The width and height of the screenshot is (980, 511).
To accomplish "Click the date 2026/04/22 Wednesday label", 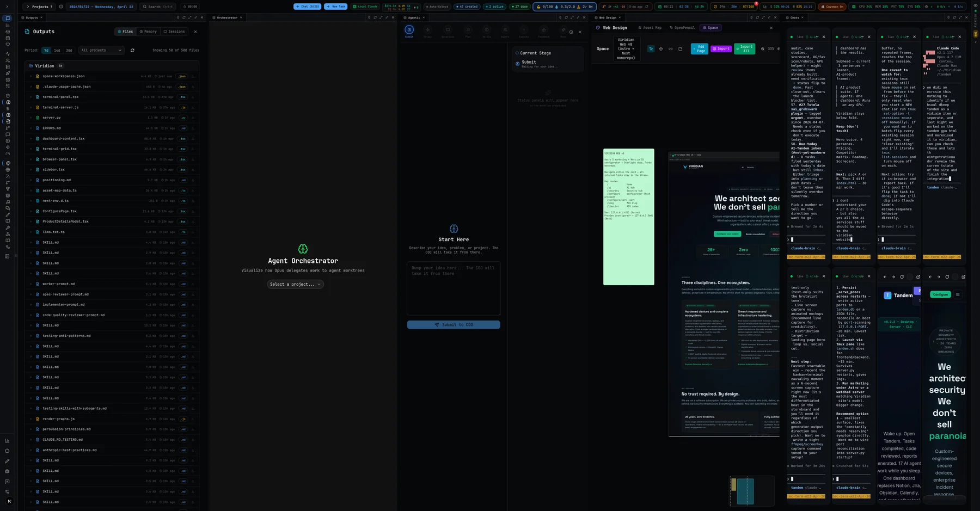I will coord(101,7).
